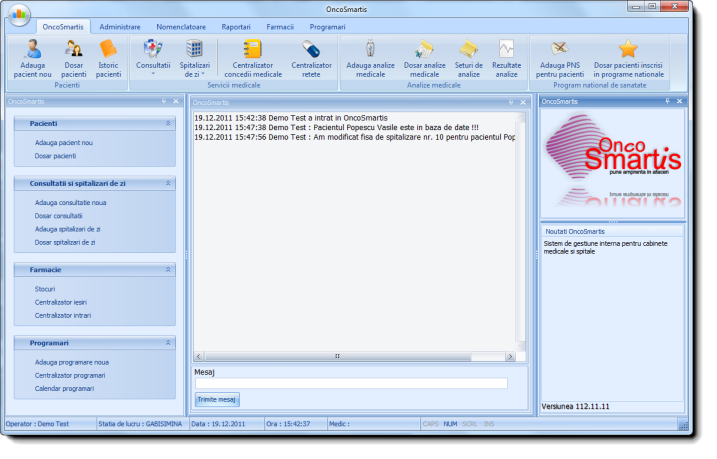This screenshot has width=717, height=459.
Task: Open Centralizator programari link
Action: [70, 375]
